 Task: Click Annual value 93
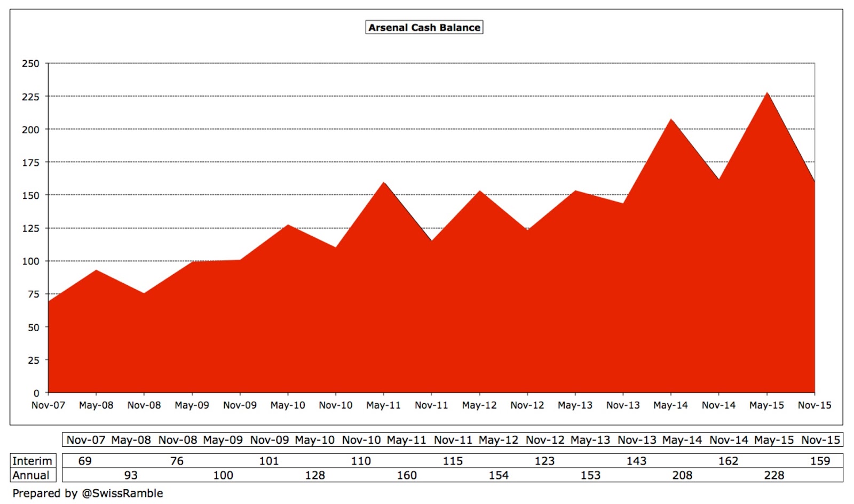131,475
